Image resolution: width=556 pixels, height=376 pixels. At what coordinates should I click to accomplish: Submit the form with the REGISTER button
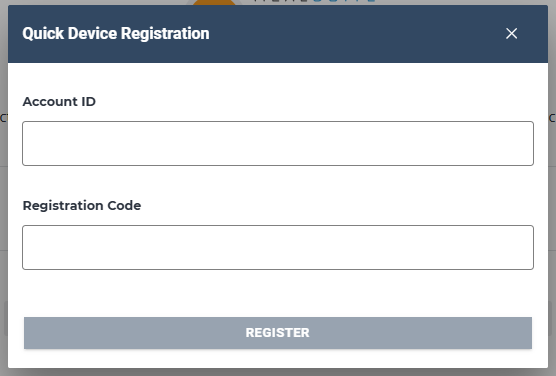[x=278, y=333]
